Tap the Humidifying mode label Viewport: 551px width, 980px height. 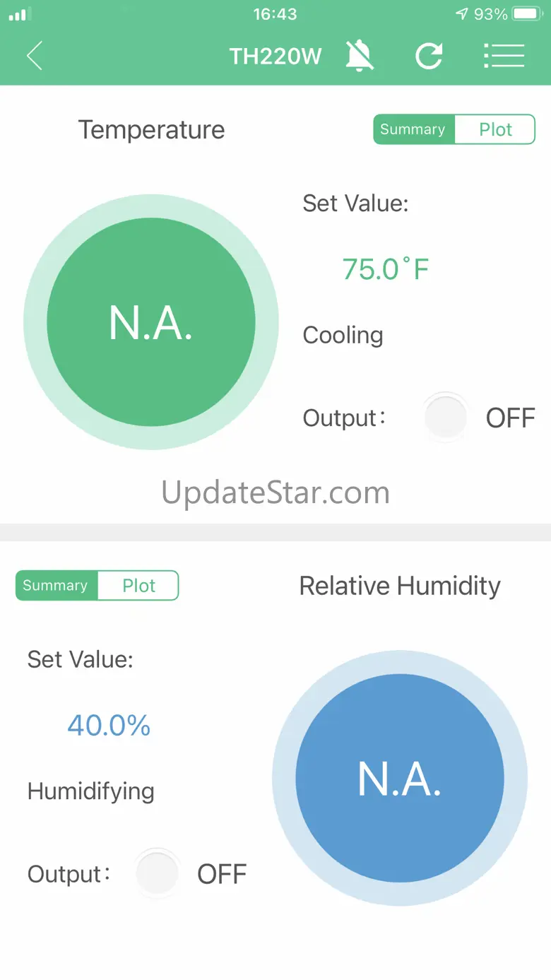[x=91, y=791]
